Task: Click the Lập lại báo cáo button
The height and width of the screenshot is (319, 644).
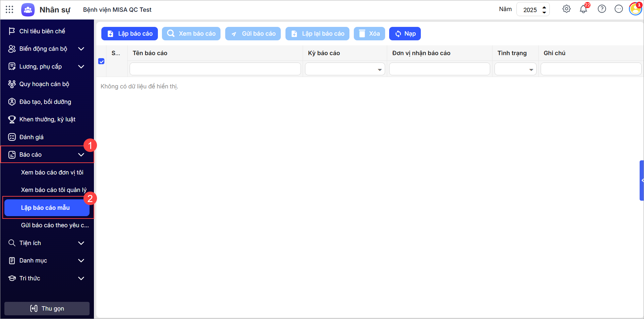Action: click(x=317, y=34)
